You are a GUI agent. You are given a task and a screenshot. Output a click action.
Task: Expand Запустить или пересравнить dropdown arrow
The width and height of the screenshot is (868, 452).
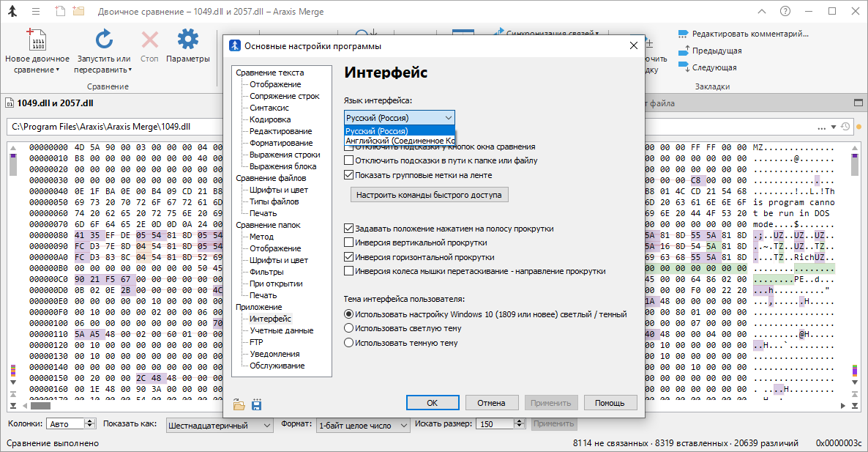pyautogui.click(x=130, y=70)
